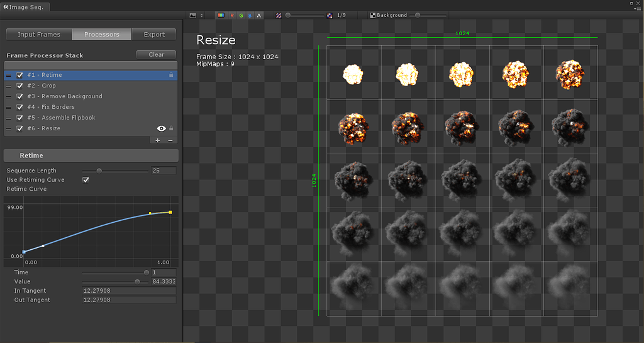
Task: Toggle the eye icon on Resize processor
Action: [x=162, y=128]
